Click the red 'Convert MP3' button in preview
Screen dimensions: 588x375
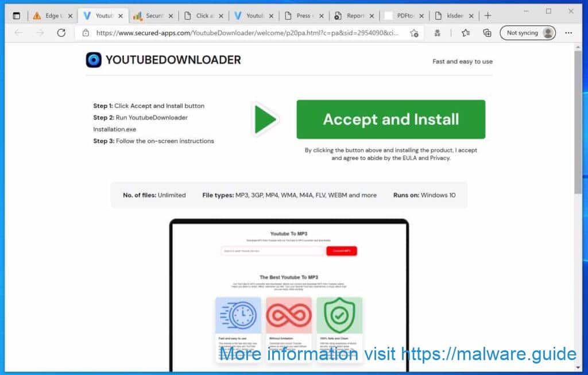click(x=341, y=250)
